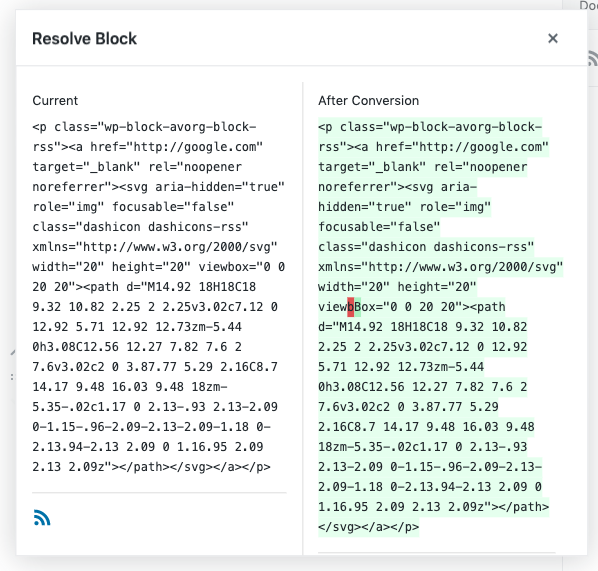The height and width of the screenshot is (571, 598).
Task: Click the red-highlighted removed letter b
Action: tap(350, 307)
